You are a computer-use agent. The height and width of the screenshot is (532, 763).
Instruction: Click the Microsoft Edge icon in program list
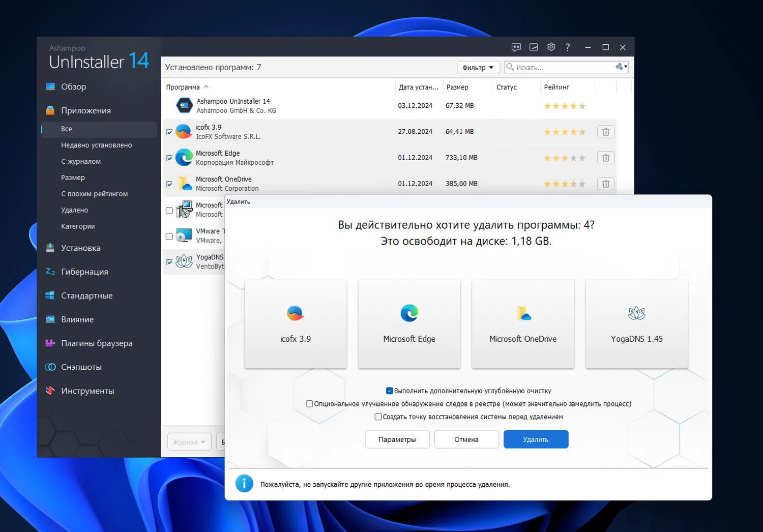pyautogui.click(x=184, y=158)
